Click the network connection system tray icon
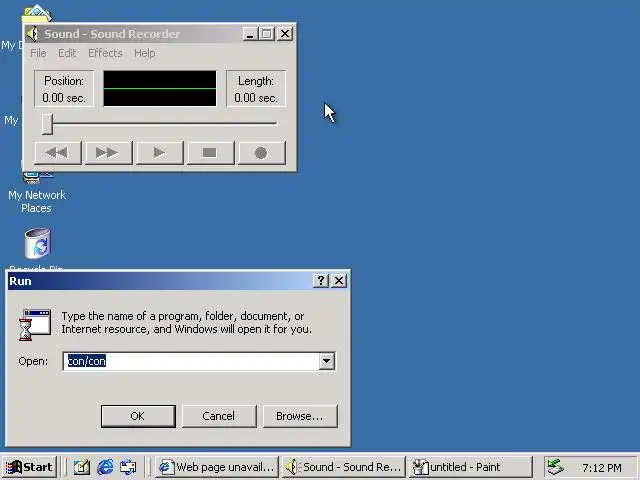Viewport: 640px width, 480px height. (556, 467)
